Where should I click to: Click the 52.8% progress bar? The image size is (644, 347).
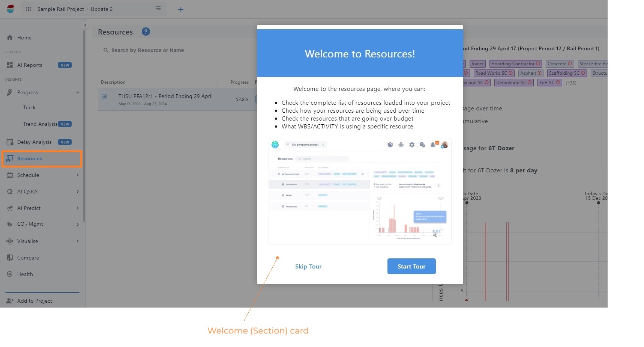[x=242, y=99]
